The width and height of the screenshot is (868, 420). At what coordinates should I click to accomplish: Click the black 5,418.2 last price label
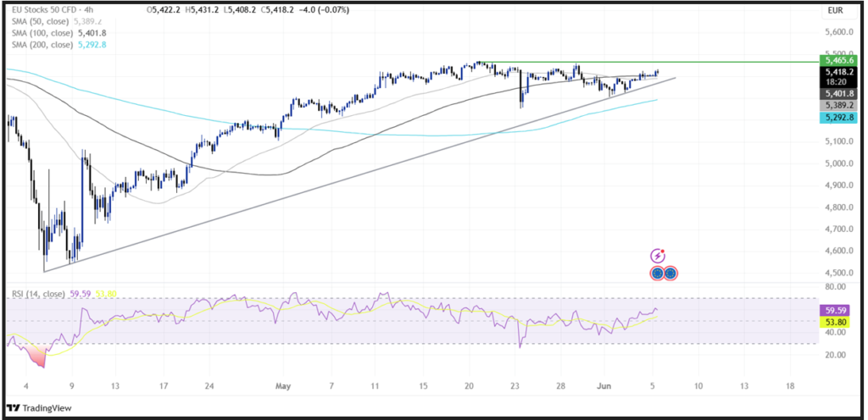click(x=840, y=71)
